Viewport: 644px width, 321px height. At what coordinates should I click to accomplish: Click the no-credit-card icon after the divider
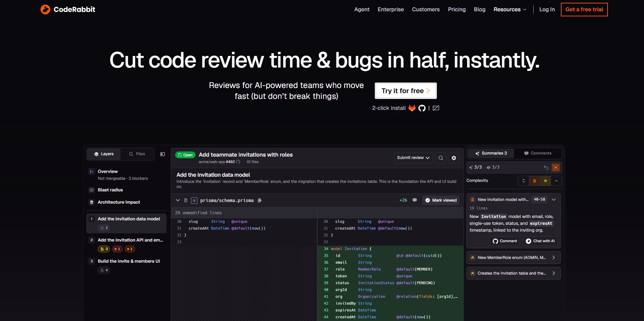[436, 108]
